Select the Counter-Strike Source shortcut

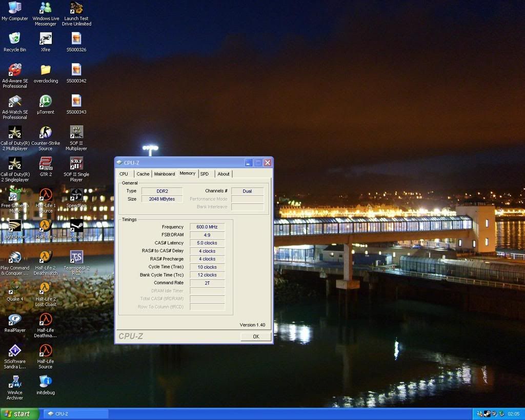pos(46,138)
